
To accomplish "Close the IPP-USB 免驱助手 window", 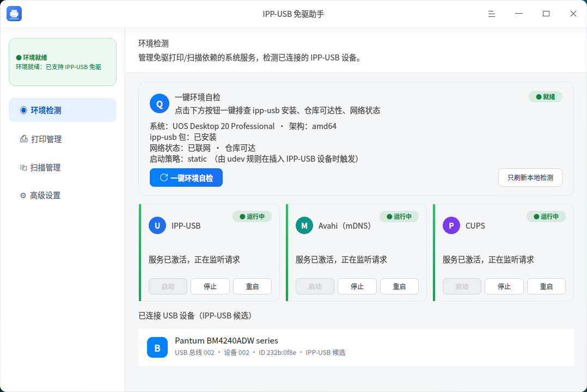I will (x=573, y=14).
